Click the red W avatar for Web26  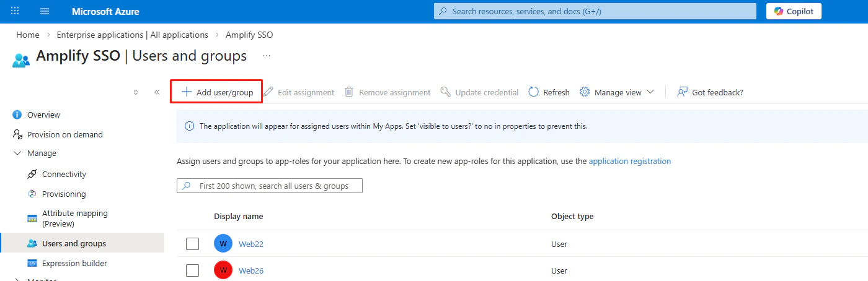tap(223, 270)
